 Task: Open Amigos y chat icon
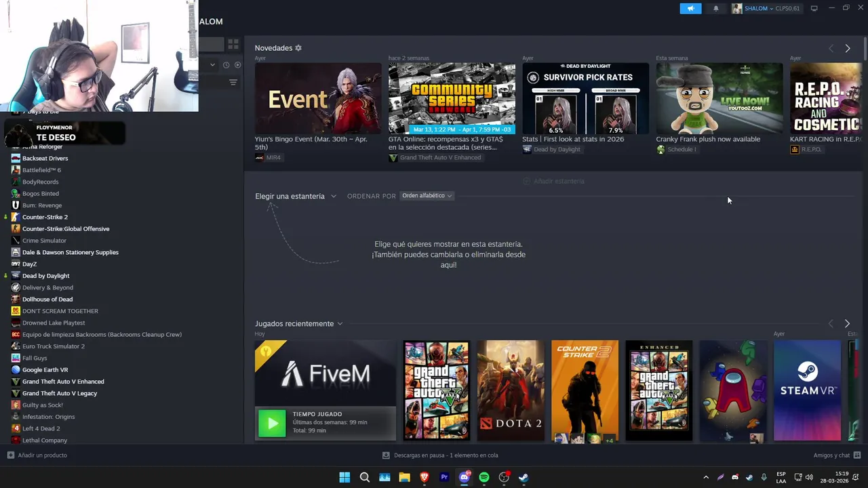point(857,455)
